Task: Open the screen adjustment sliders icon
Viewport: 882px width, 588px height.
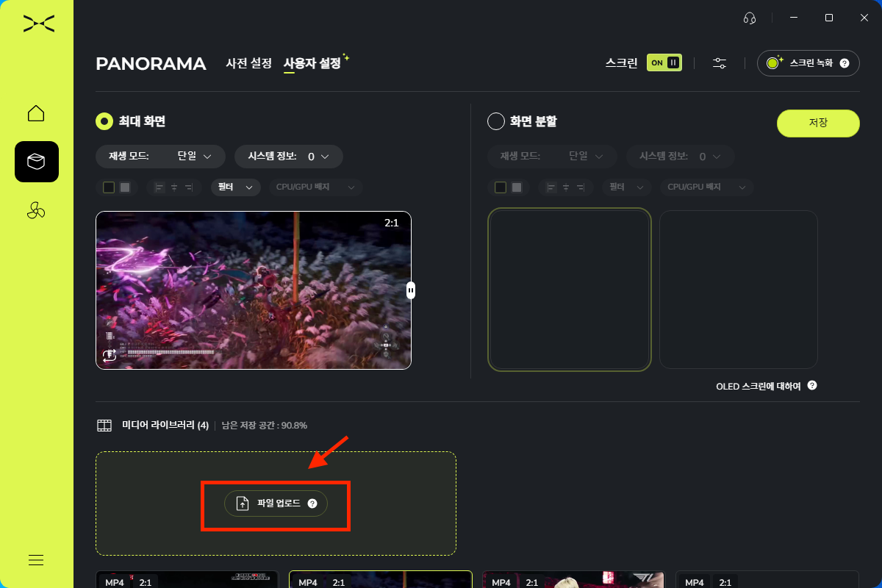Action: (x=720, y=63)
